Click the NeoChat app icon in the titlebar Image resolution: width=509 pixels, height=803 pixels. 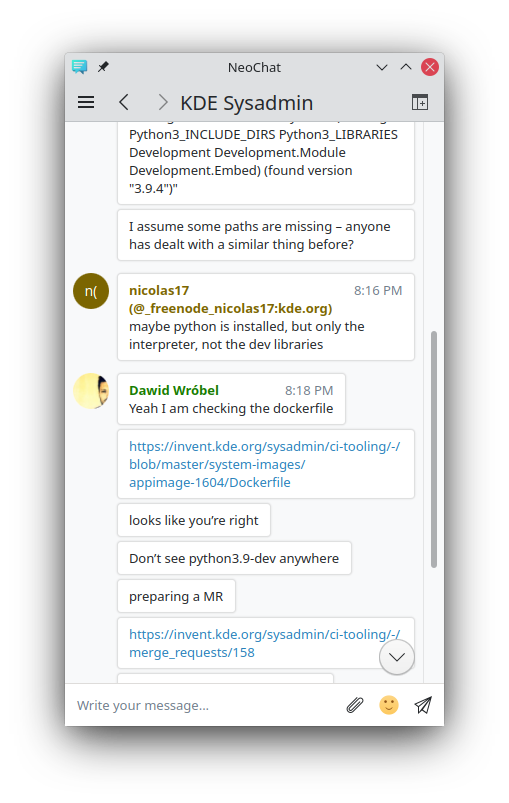79,67
